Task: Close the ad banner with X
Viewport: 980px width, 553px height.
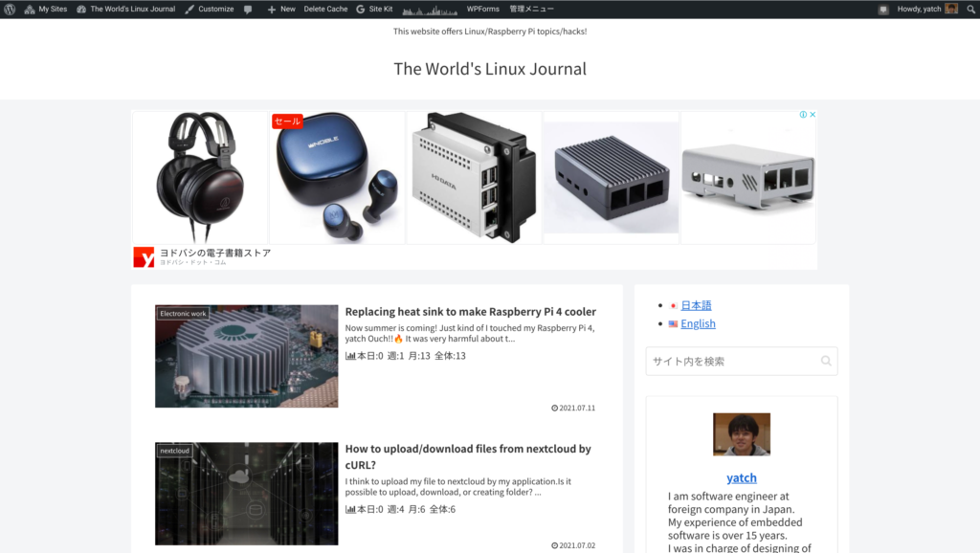Action: point(813,115)
